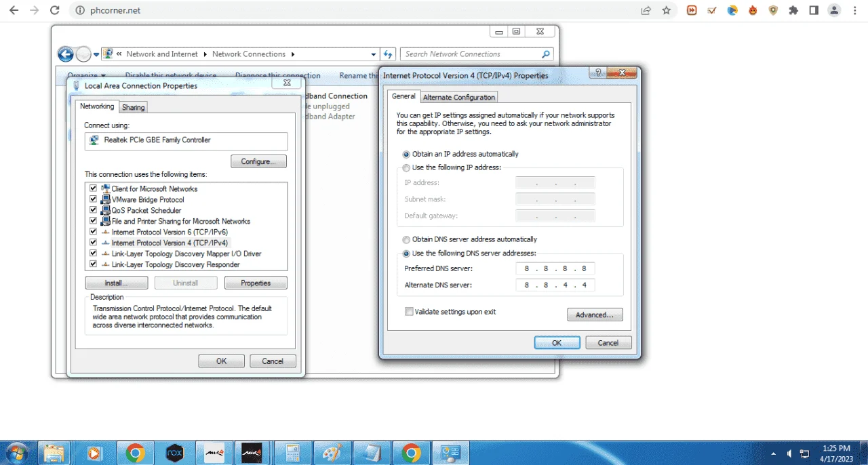Open the Chrome three-dot menu
Viewport: 868px width, 465px height.
(854, 10)
